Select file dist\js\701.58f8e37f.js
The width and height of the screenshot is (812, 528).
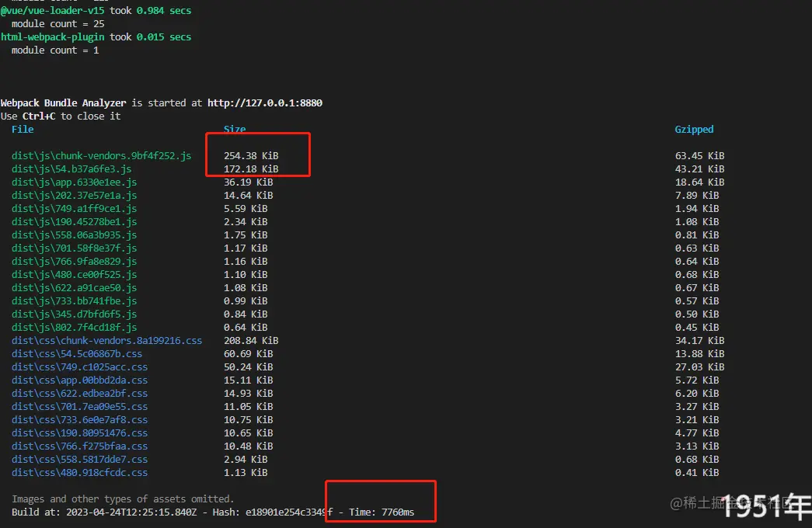[x=74, y=248]
